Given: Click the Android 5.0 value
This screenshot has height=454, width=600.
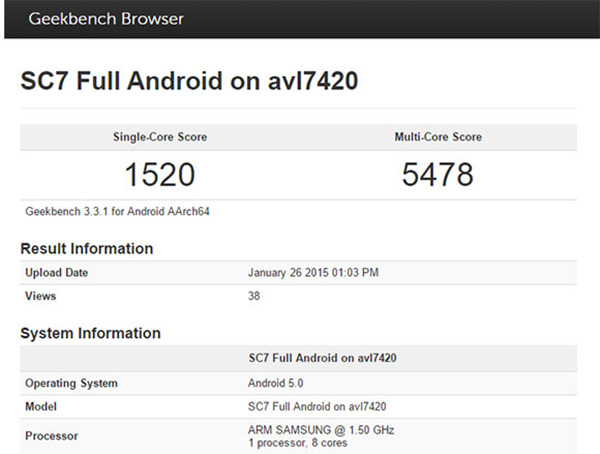Looking at the screenshot, I should (x=276, y=383).
